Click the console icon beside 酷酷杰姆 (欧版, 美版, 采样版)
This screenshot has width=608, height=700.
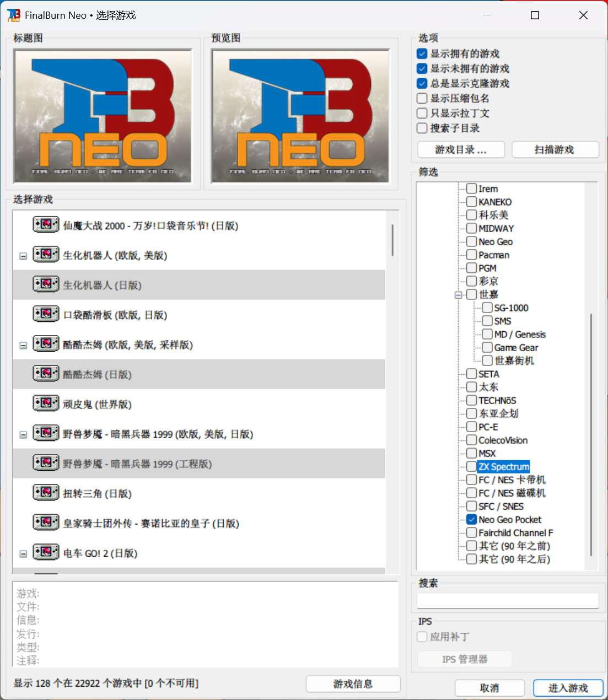46,344
